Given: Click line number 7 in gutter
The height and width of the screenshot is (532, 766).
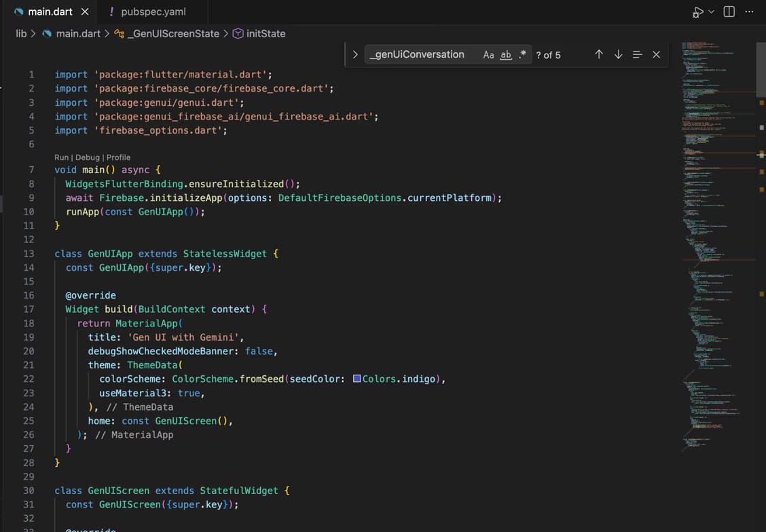Looking at the screenshot, I should [31, 170].
